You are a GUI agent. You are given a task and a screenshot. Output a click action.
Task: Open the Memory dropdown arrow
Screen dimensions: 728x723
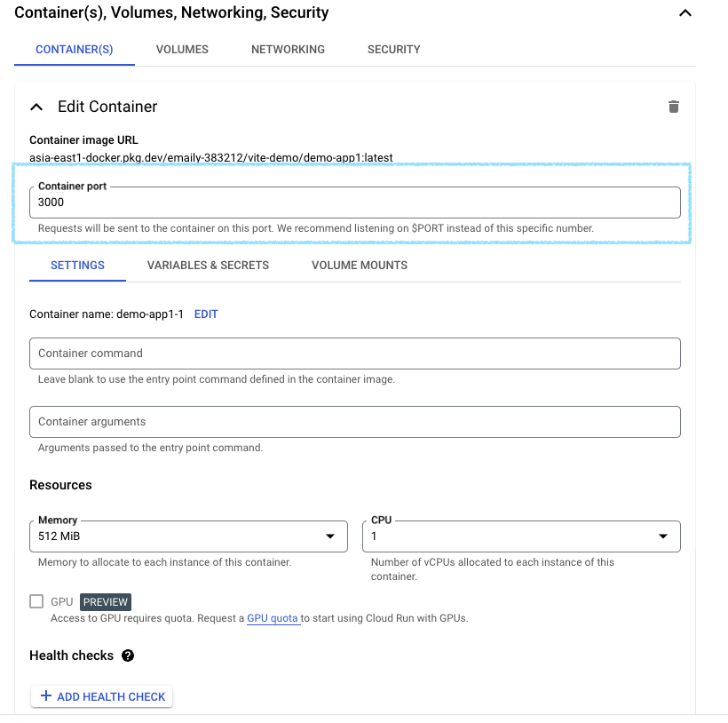(330, 536)
